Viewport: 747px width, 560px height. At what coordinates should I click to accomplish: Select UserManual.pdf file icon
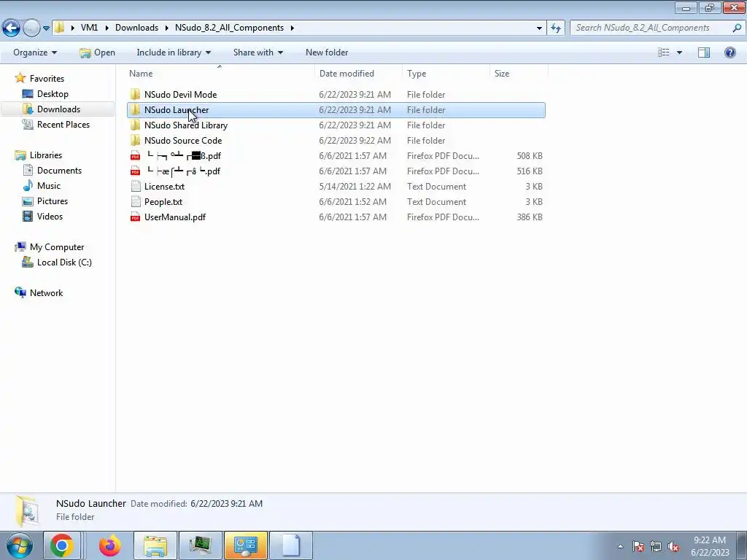(x=135, y=217)
